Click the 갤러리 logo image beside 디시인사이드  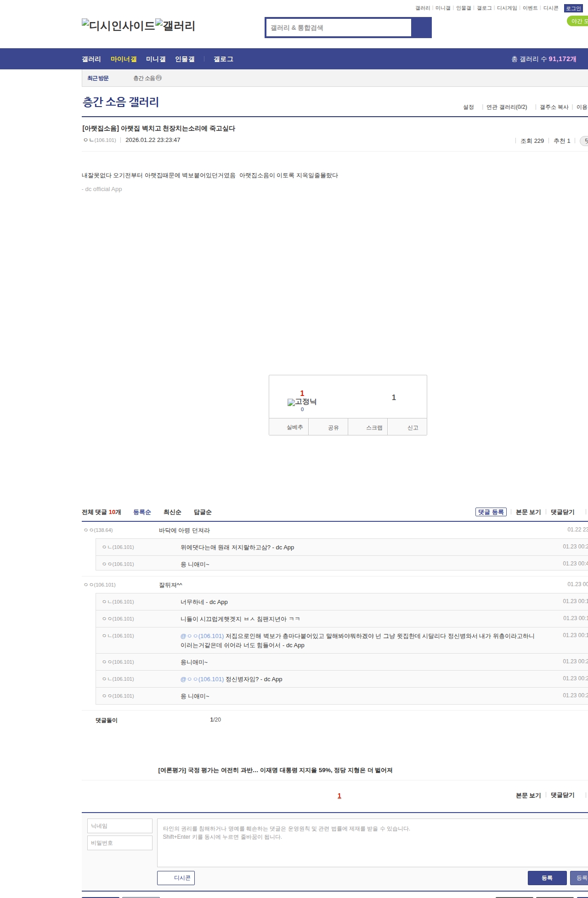tap(175, 25)
